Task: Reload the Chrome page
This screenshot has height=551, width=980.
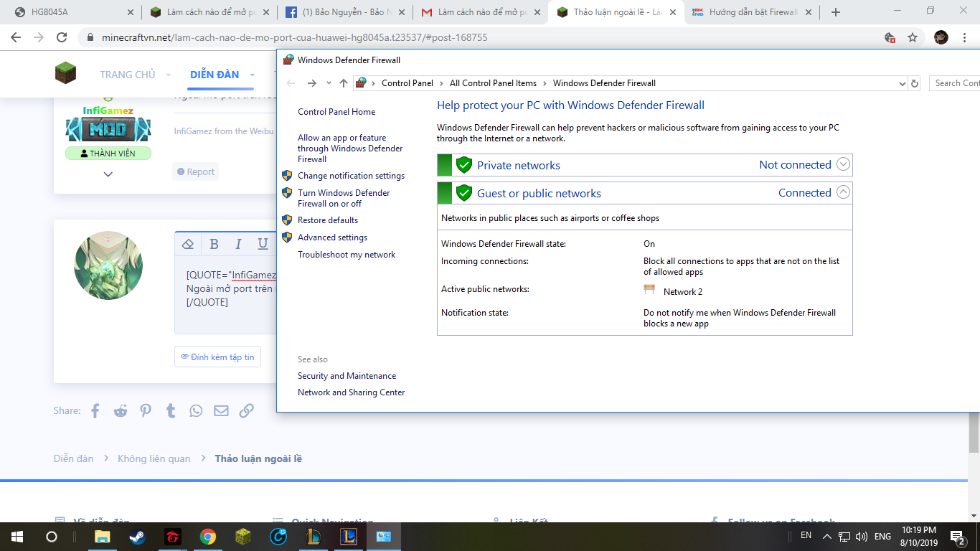Action: click(x=62, y=37)
